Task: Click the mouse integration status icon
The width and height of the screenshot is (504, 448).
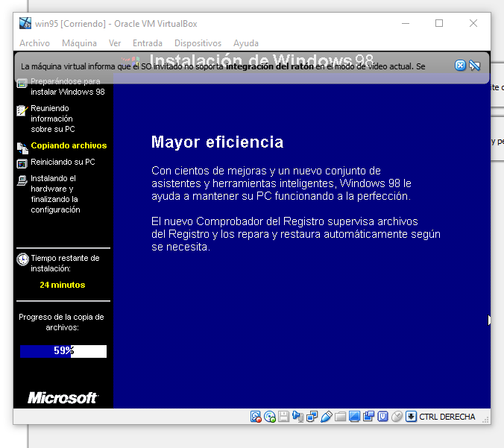Action: pos(397,417)
